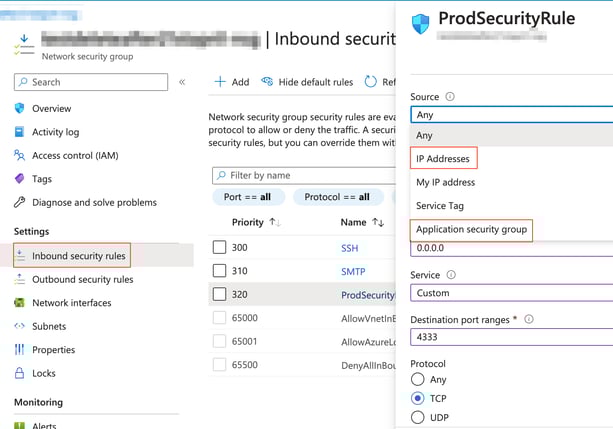Click the Add button

[x=232, y=82]
